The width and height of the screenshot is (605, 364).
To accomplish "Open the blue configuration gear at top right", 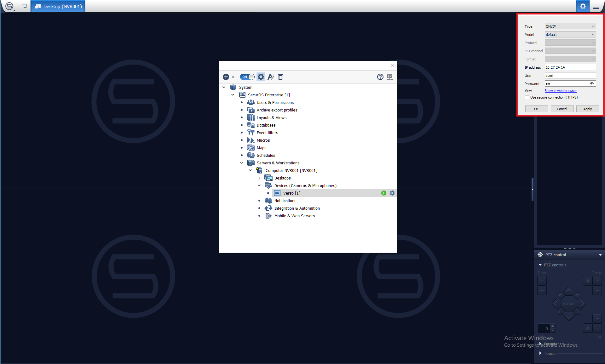I will [583, 6].
